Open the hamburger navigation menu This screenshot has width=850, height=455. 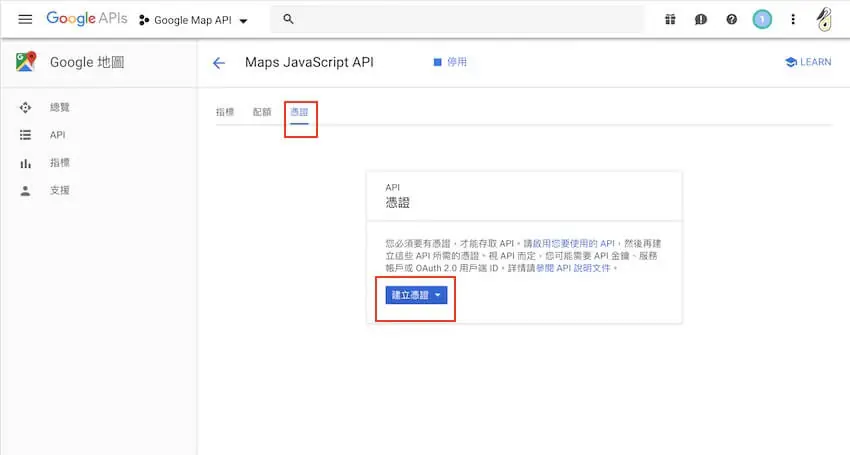(25, 20)
